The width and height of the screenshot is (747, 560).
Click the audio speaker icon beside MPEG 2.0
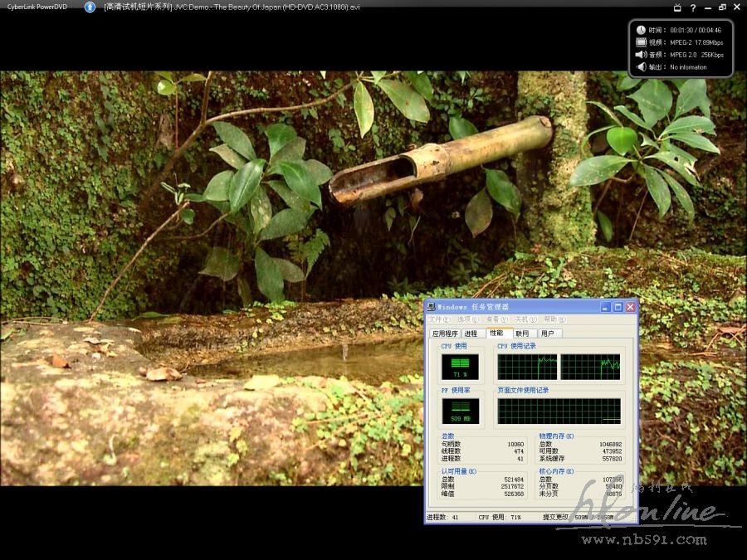click(641, 55)
